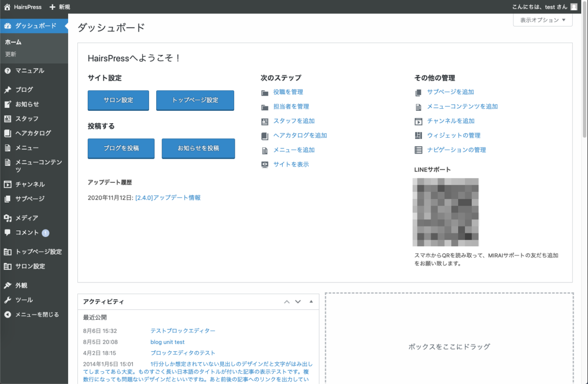Click the HairsPress home icon in admin bar
Image resolution: width=588 pixels, height=384 pixels.
coord(7,7)
